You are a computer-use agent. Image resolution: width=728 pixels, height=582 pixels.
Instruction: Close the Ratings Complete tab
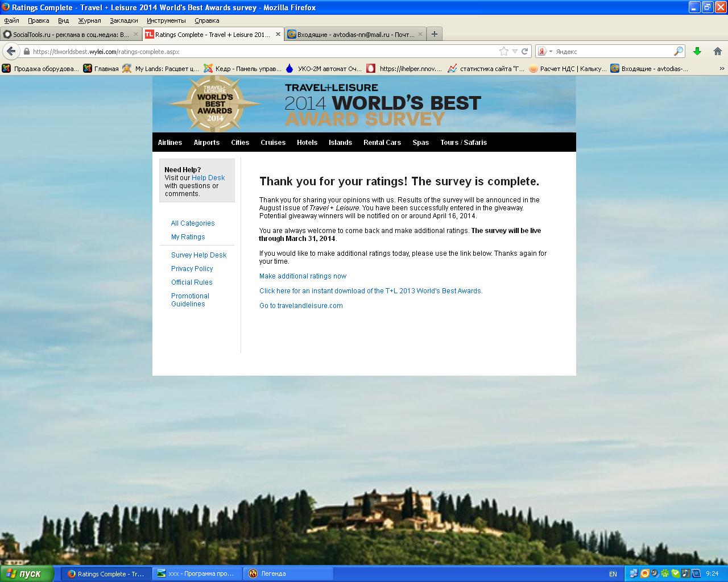(x=278, y=34)
